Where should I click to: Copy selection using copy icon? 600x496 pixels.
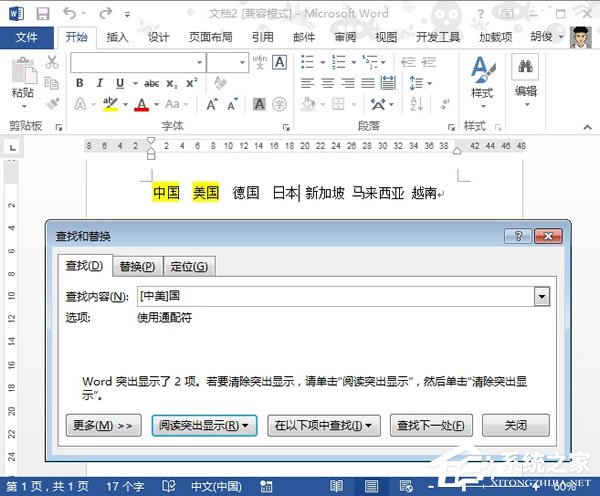52,83
